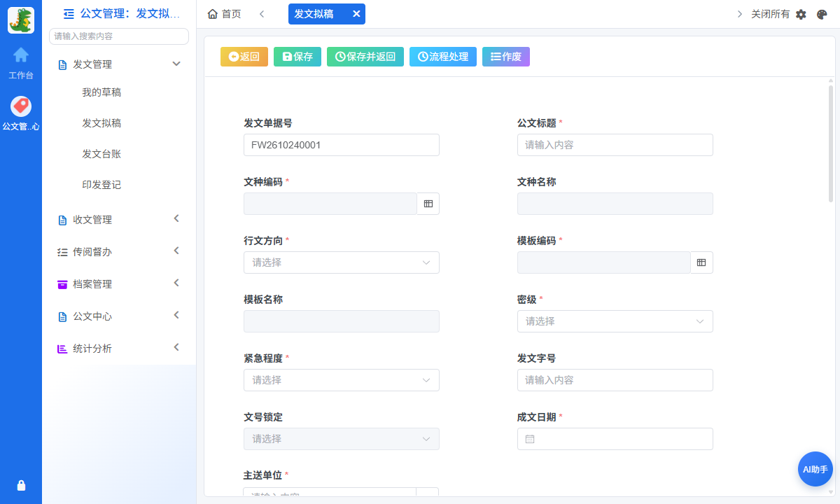Click the 文种编码 input box

tap(330, 204)
